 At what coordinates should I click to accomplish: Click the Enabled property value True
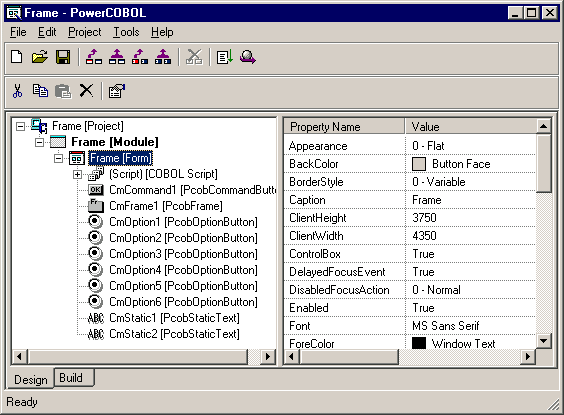pos(423,308)
